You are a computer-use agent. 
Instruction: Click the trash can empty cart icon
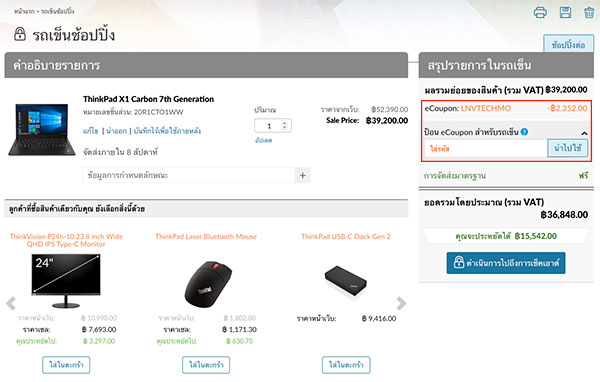click(589, 13)
